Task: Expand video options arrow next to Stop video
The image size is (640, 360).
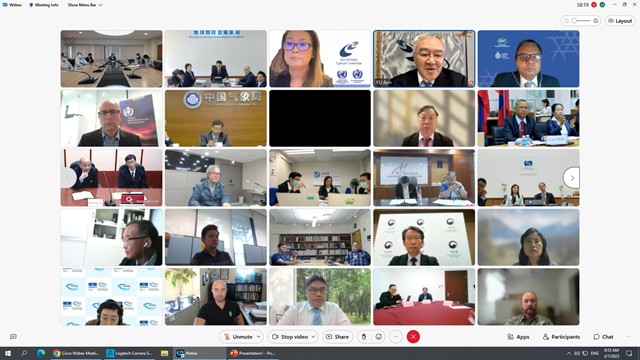Action: click(x=313, y=337)
